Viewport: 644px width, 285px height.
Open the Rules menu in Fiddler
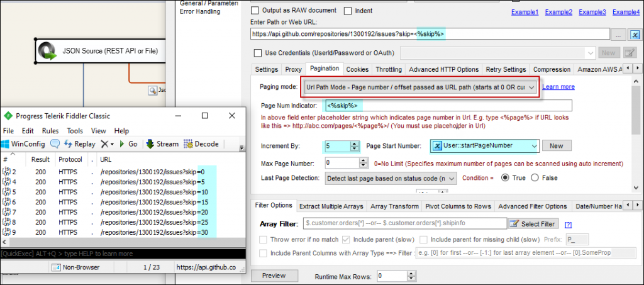50,131
